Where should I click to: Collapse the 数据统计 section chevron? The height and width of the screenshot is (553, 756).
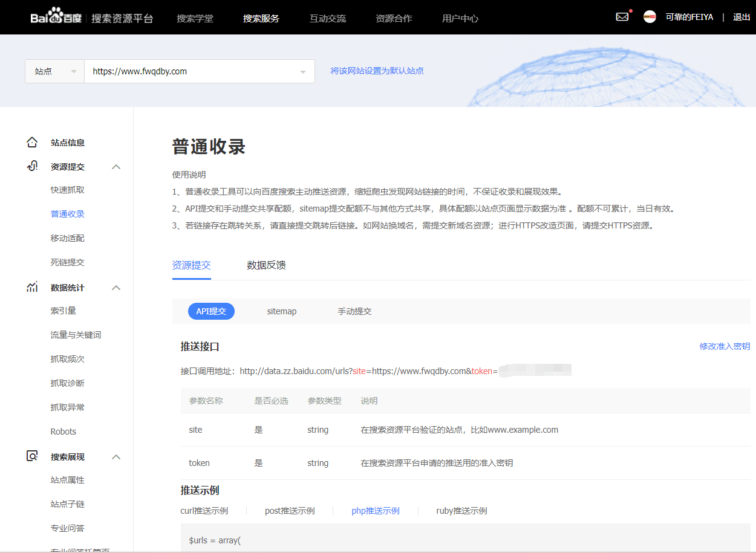point(116,287)
